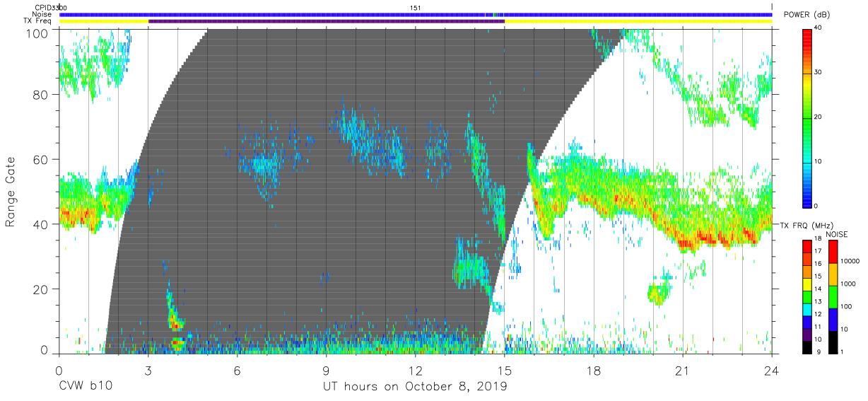
Task: Click the TX FRQ (MHz) legend title
Action: click(x=807, y=226)
